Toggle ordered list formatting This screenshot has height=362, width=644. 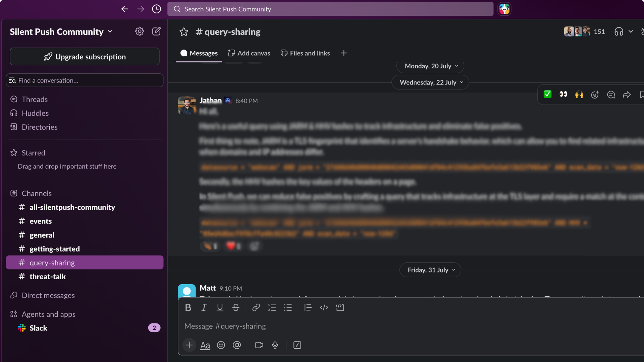(272, 307)
